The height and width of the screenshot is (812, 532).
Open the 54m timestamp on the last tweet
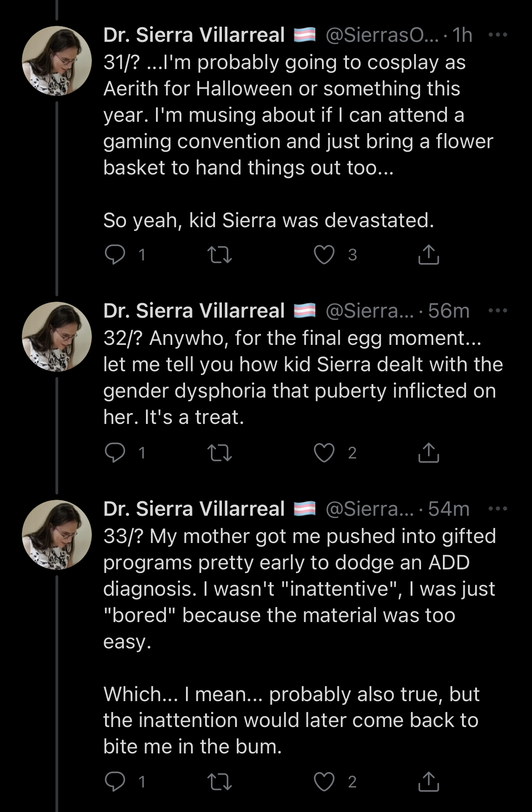click(449, 509)
